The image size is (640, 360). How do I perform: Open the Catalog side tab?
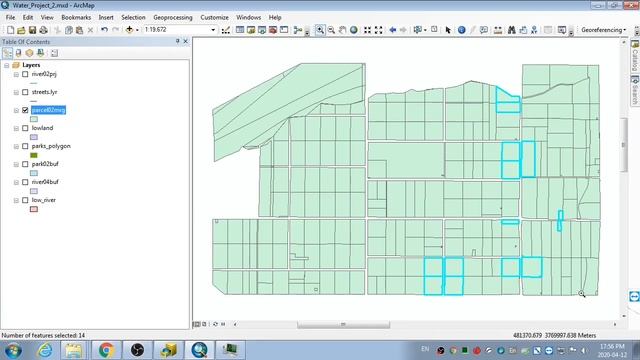pos(635,56)
